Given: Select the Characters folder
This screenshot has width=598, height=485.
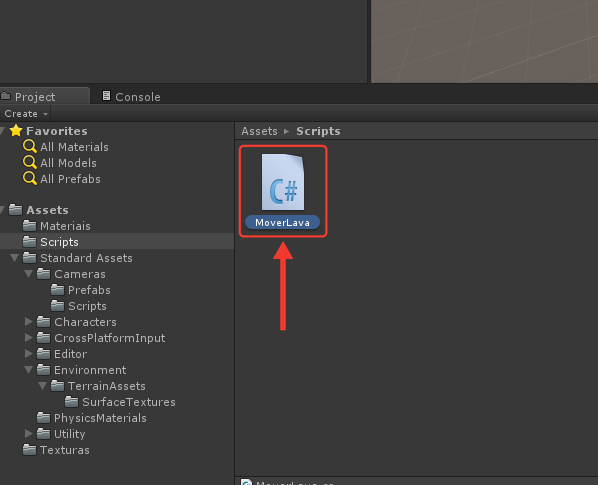Looking at the screenshot, I should [85, 322].
